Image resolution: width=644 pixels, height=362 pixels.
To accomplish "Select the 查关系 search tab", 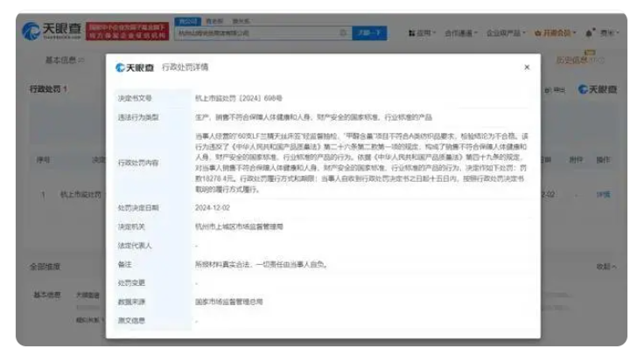I will pos(241,21).
